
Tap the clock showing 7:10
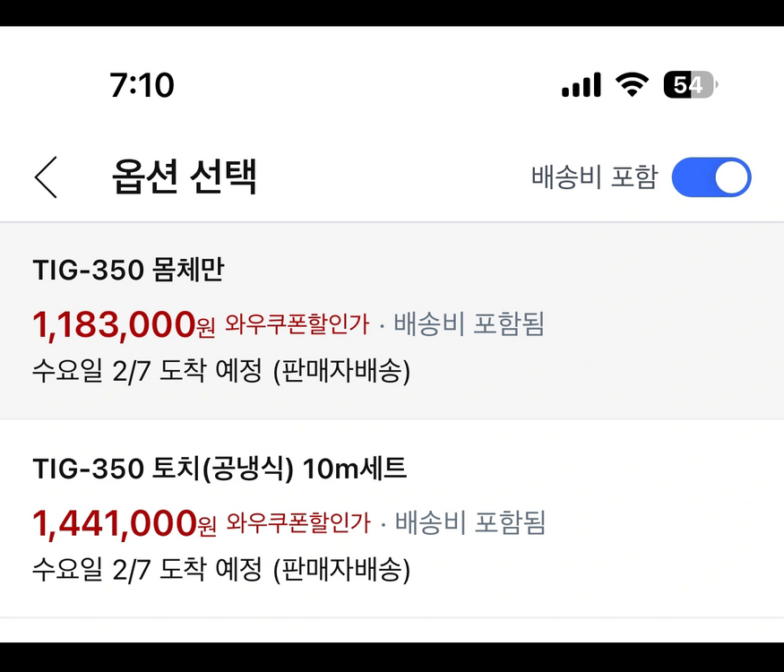(x=143, y=84)
